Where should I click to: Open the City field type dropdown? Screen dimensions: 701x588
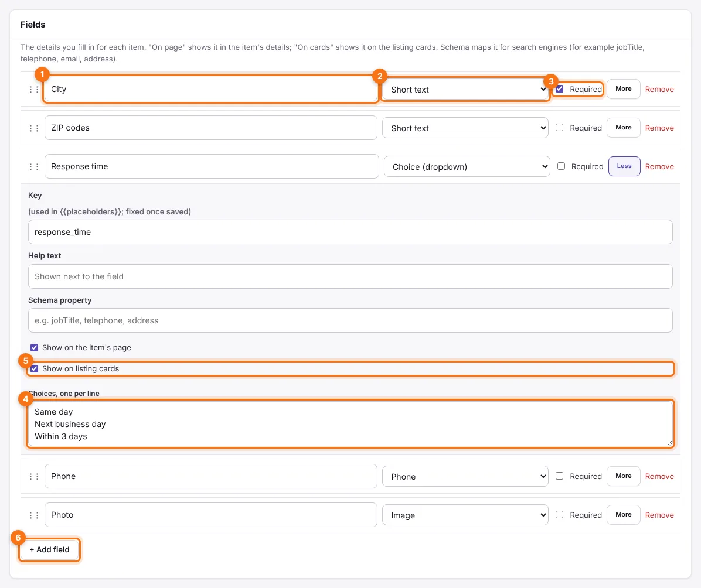pos(465,90)
